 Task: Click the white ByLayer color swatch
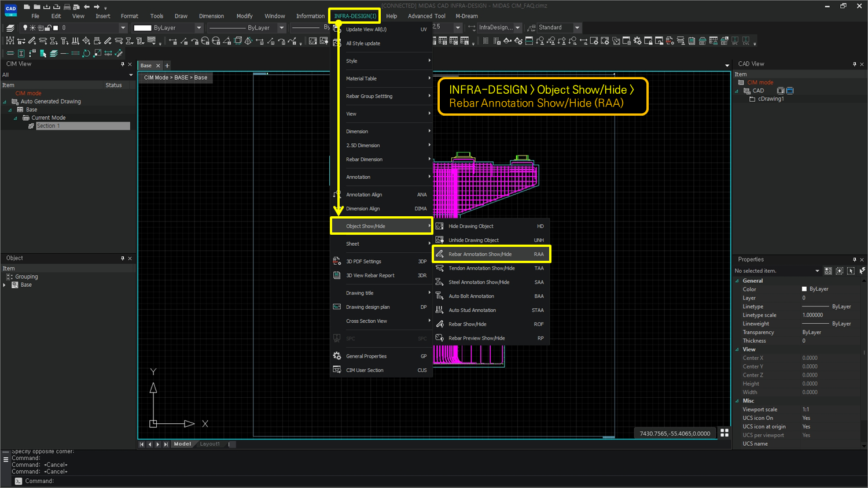[142, 28]
